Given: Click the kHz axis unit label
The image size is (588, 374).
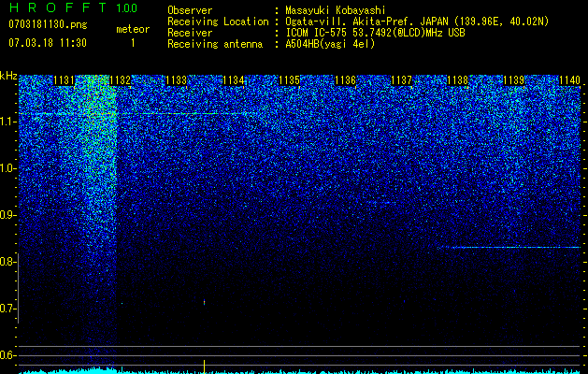Looking at the screenshot, I should tap(8, 76).
